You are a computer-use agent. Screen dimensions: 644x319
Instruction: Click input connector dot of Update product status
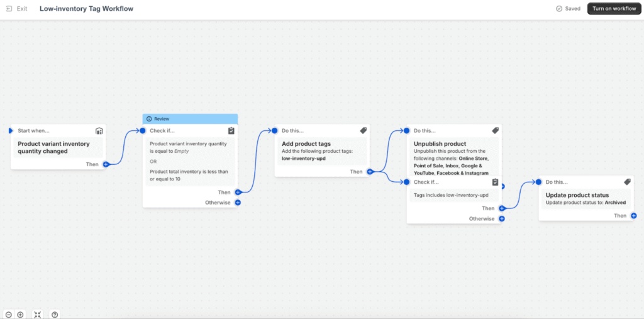[x=538, y=182]
